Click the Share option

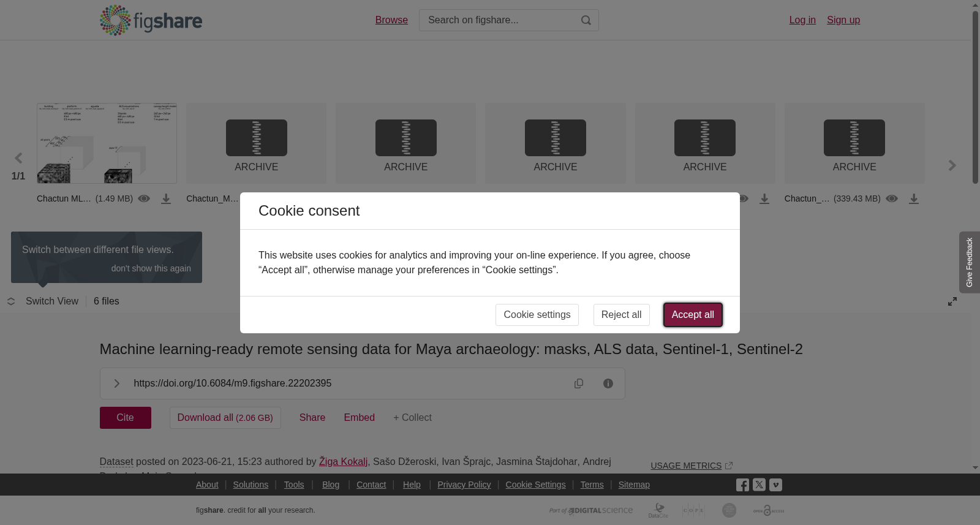(x=312, y=418)
